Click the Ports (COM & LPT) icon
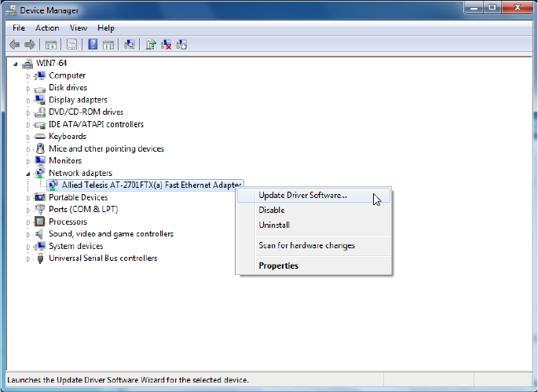This screenshot has width=538, height=392. point(40,210)
